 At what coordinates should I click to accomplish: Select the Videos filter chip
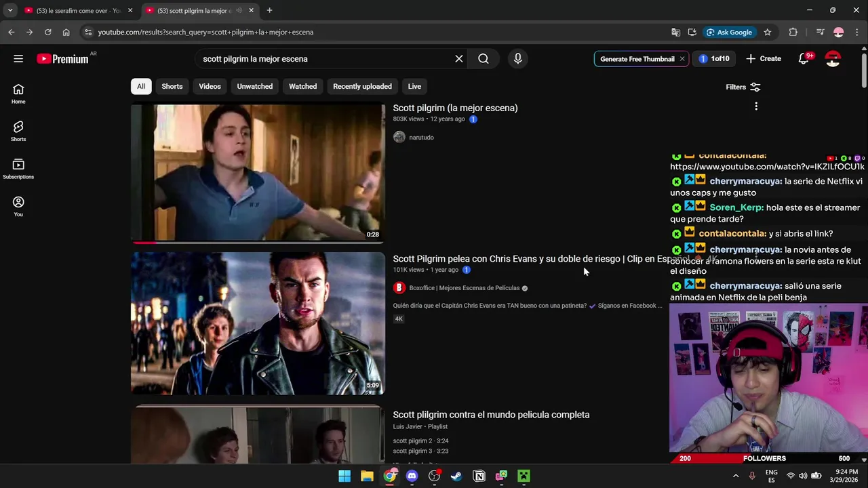[x=210, y=86]
